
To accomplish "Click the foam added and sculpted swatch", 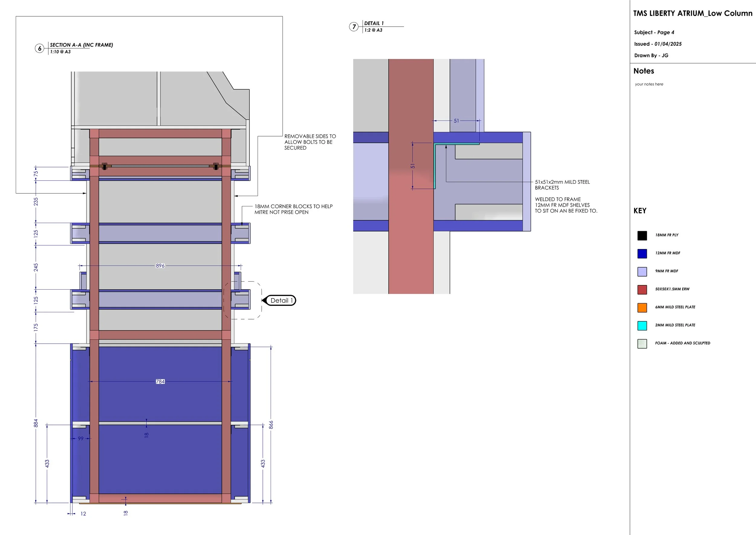I will point(642,343).
